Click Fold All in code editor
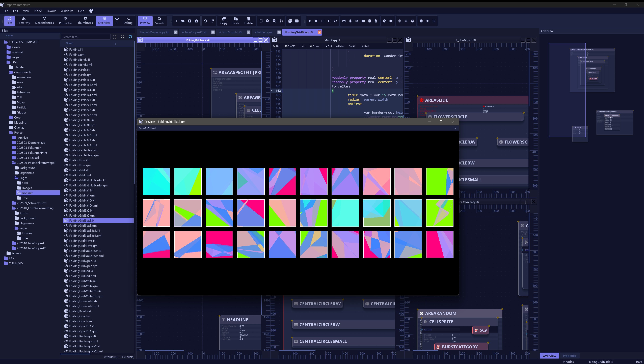Viewport: 644px width, 364px height. 352,46
